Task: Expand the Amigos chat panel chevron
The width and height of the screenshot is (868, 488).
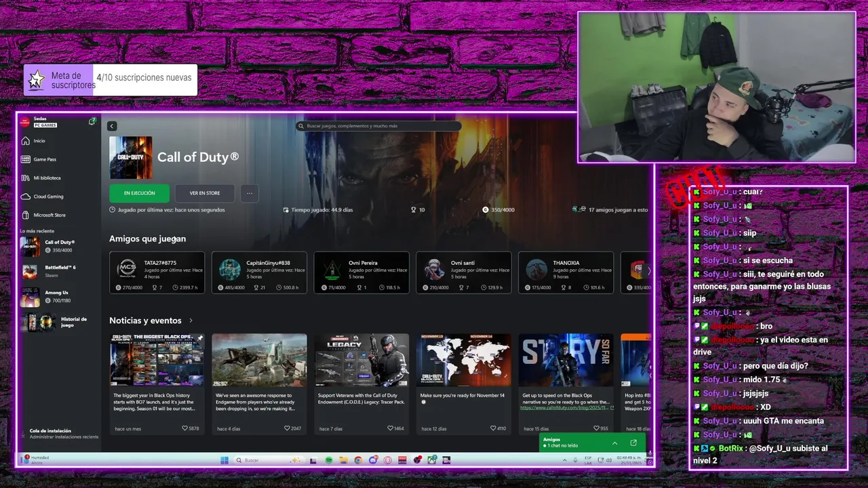Action: (x=615, y=443)
